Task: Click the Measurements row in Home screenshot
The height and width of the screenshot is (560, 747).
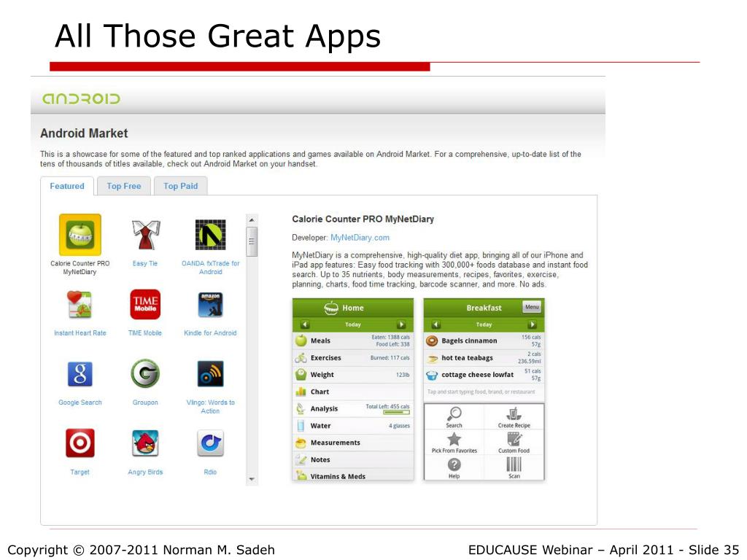Action: pos(353,443)
